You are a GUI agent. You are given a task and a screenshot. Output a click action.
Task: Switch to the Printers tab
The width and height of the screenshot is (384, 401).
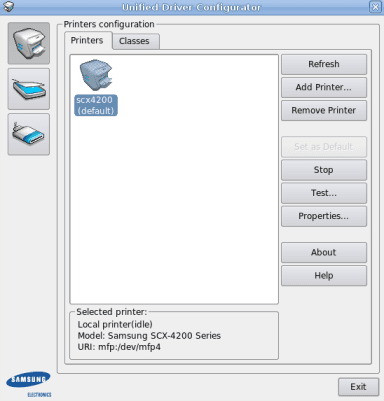point(87,40)
